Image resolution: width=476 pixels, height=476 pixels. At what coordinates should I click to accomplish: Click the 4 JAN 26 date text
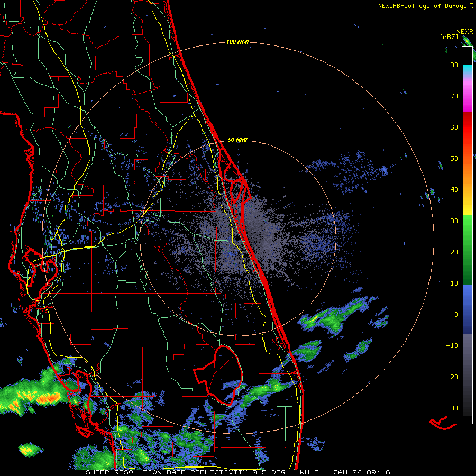(344, 472)
